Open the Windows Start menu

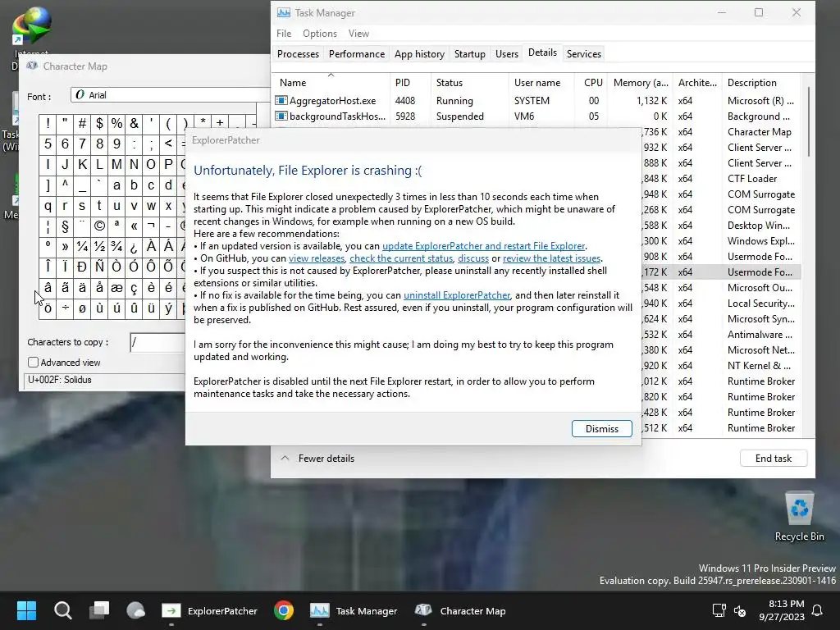[27, 610]
